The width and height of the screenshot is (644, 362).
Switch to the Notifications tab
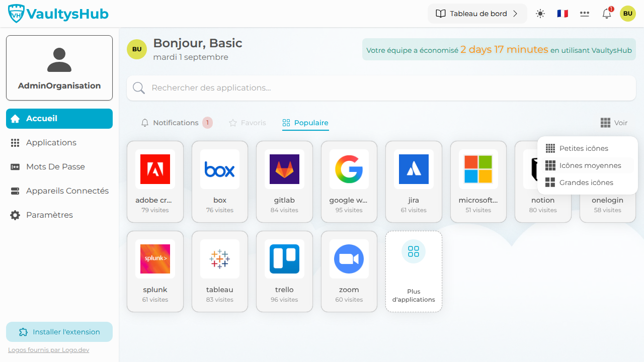(x=177, y=123)
